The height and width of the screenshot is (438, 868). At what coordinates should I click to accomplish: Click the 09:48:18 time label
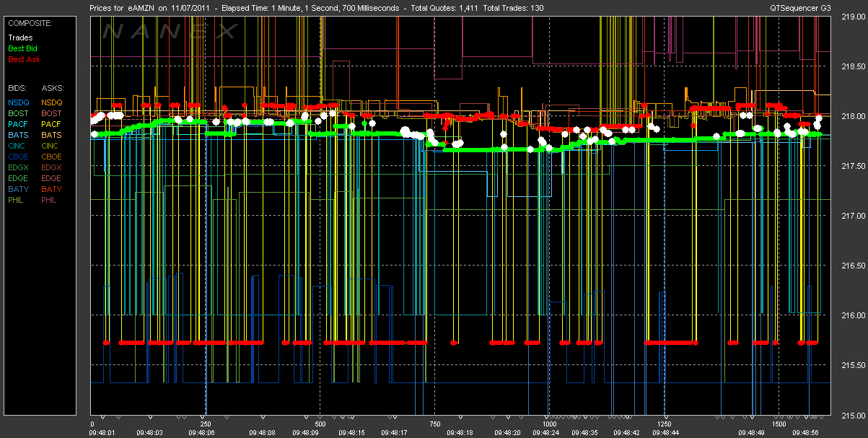459,433
